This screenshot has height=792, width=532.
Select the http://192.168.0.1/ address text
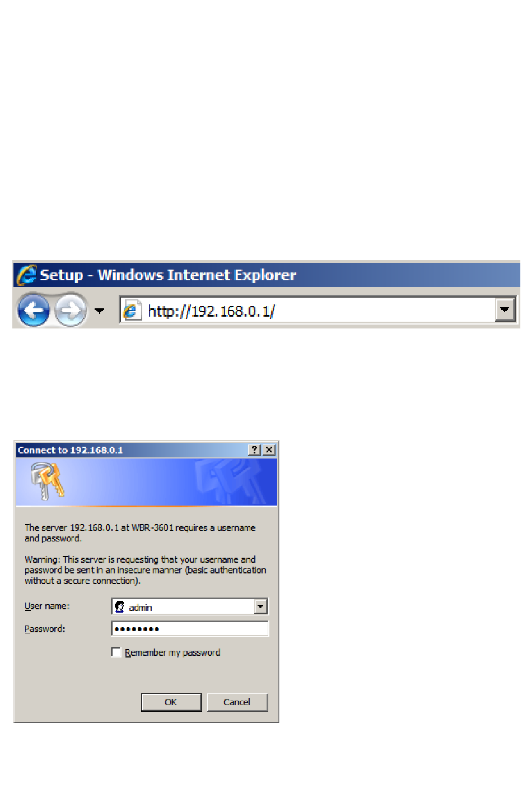tap(211, 311)
